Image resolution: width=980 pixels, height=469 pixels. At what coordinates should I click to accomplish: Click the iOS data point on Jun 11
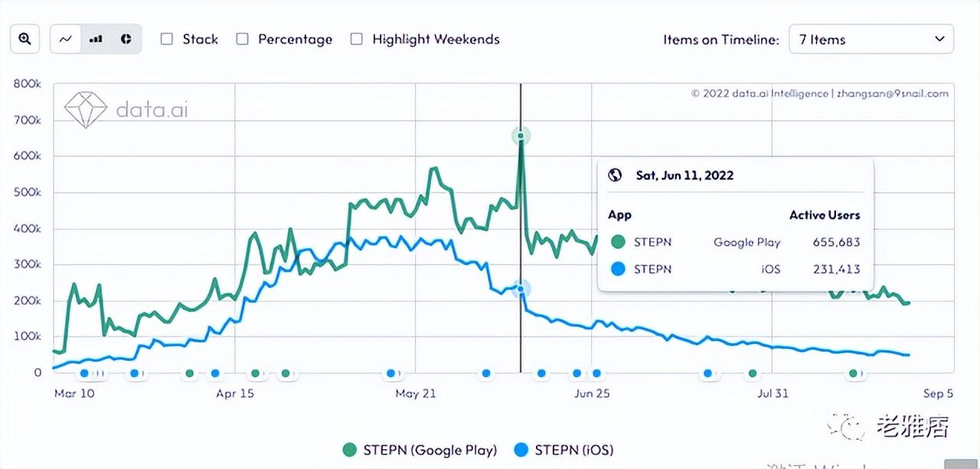521,289
